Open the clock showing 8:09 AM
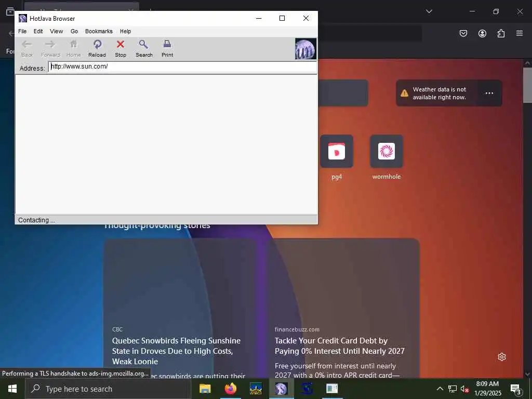The width and height of the screenshot is (532, 399). coord(487,389)
